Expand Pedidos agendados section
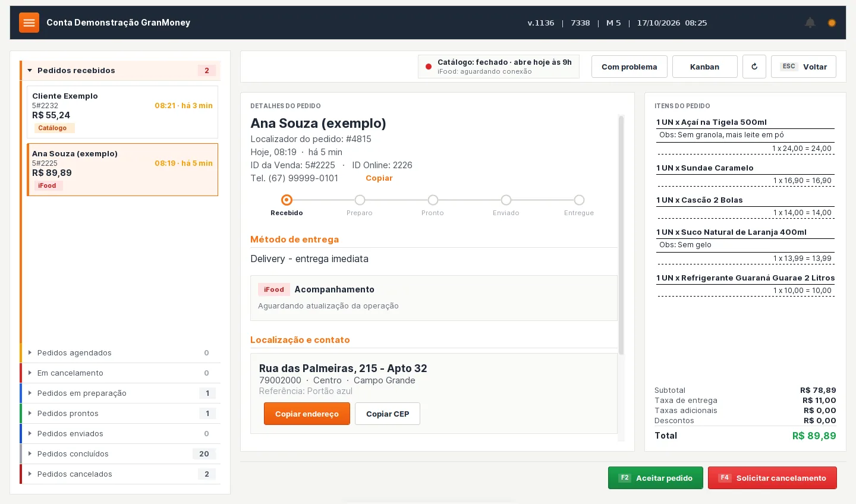This screenshot has height=504, width=856. click(121, 352)
